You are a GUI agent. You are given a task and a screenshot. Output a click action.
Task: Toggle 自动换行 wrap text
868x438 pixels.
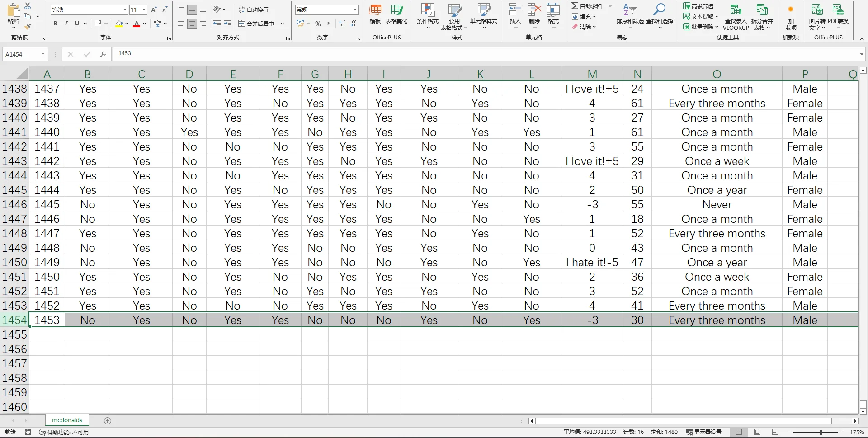tap(254, 9)
